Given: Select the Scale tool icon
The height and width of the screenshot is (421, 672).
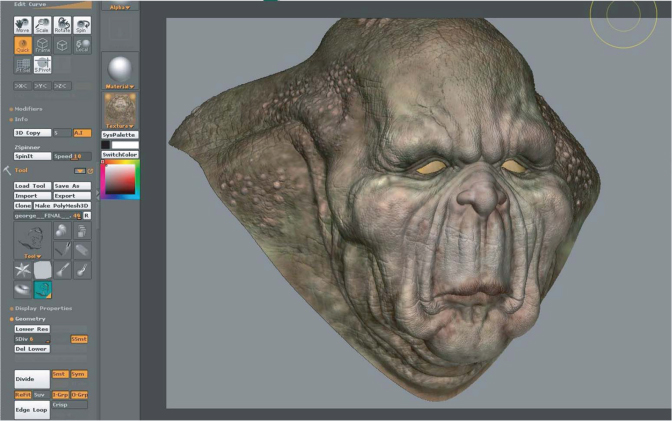Looking at the screenshot, I should [42, 24].
